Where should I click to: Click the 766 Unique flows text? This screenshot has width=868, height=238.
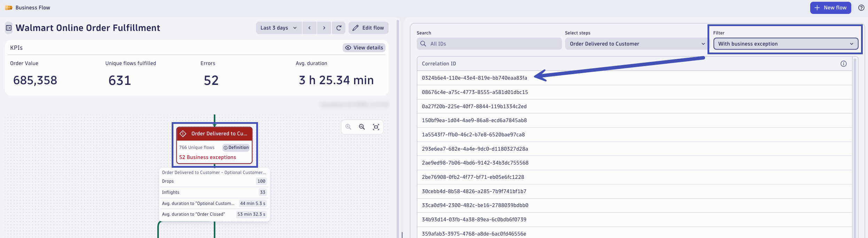click(x=197, y=148)
